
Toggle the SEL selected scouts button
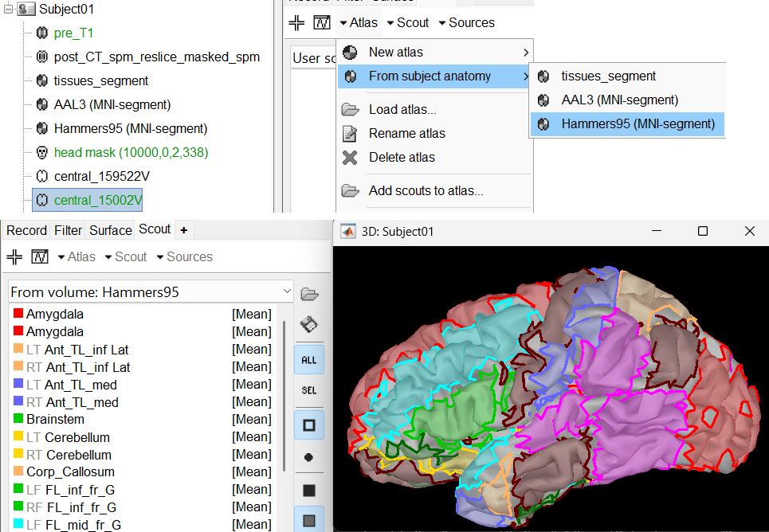308,391
